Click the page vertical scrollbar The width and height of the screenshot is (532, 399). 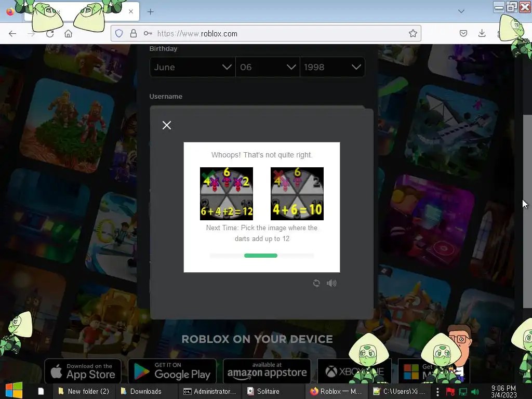point(527,211)
